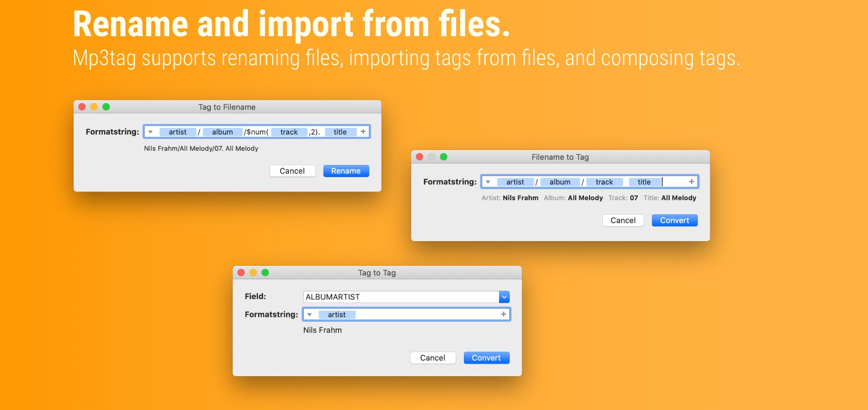Select title token in Filename to Tag
Screen dimensions: 868x410
pyautogui.click(x=644, y=182)
